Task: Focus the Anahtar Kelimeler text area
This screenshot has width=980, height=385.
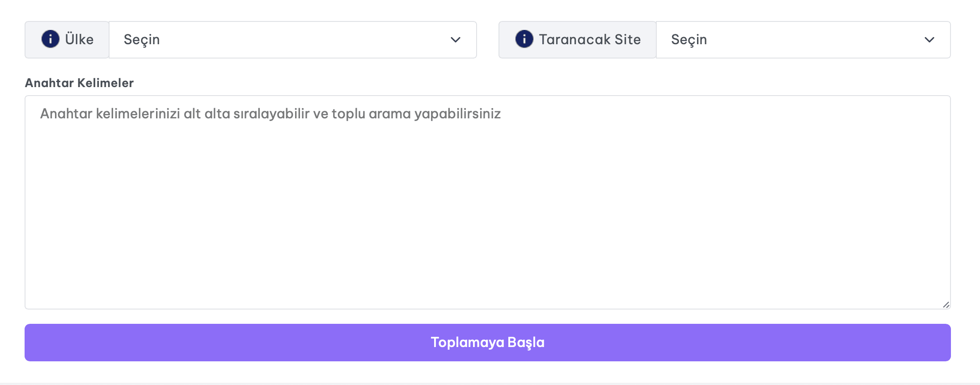Action: tap(488, 202)
